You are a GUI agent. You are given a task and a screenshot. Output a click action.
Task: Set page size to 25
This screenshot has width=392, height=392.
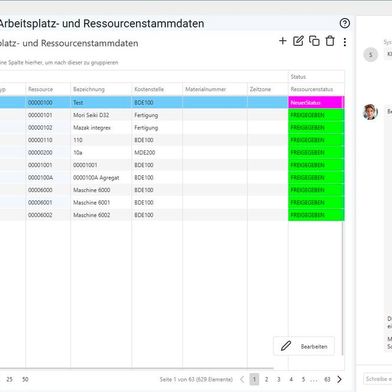pyautogui.click(x=9, y=379)
